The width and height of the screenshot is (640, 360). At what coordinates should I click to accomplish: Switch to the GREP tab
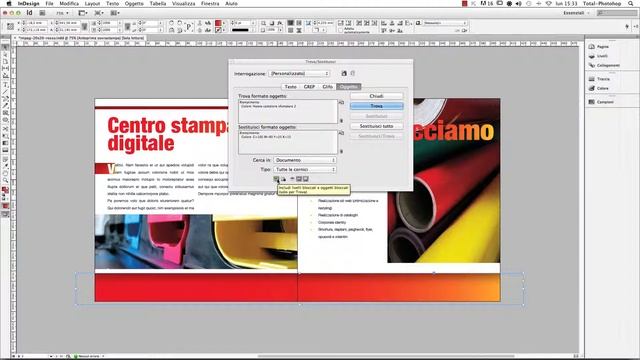(x=309, y=87)
